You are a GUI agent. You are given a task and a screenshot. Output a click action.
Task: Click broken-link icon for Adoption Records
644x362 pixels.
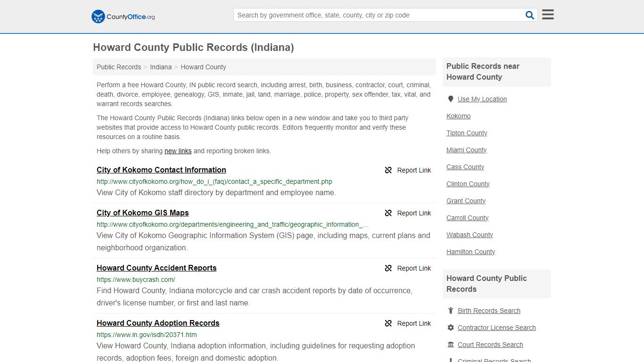[388, 323]
